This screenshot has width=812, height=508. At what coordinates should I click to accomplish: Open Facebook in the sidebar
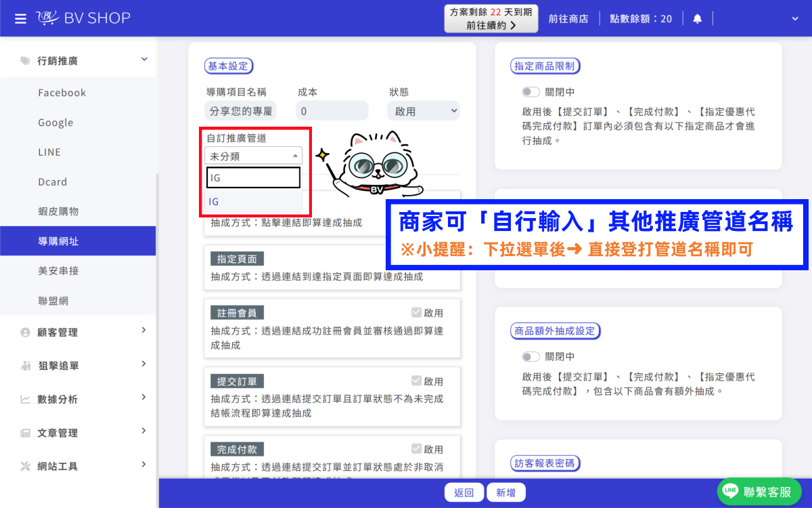[x=62, y=93]
